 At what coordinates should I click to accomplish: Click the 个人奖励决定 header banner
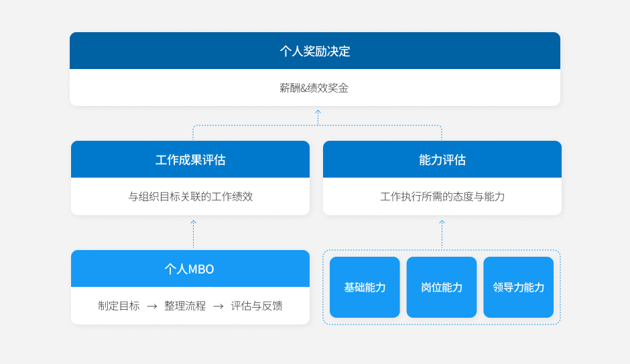[x=314, y=51]
